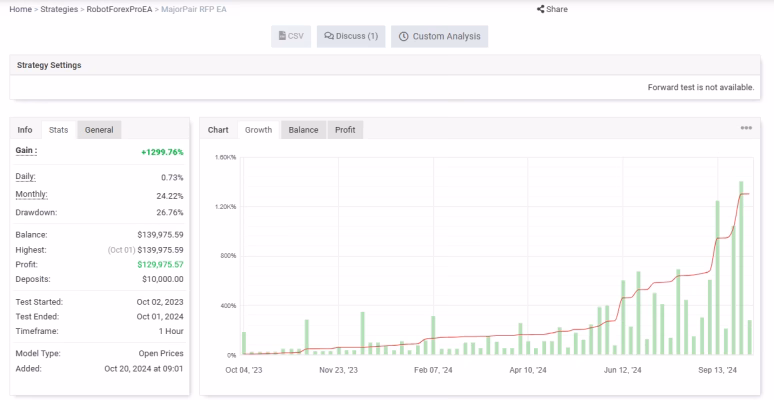This screenshot has width=774, height=400.
Task: Select the 26.76% drawdown value
Action: tap(170, 212)
